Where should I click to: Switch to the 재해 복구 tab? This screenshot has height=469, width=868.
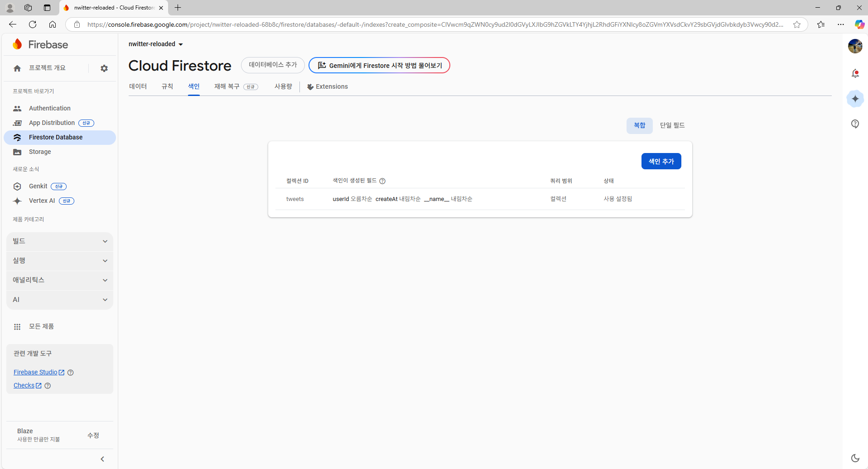click(x=236, y=86)
